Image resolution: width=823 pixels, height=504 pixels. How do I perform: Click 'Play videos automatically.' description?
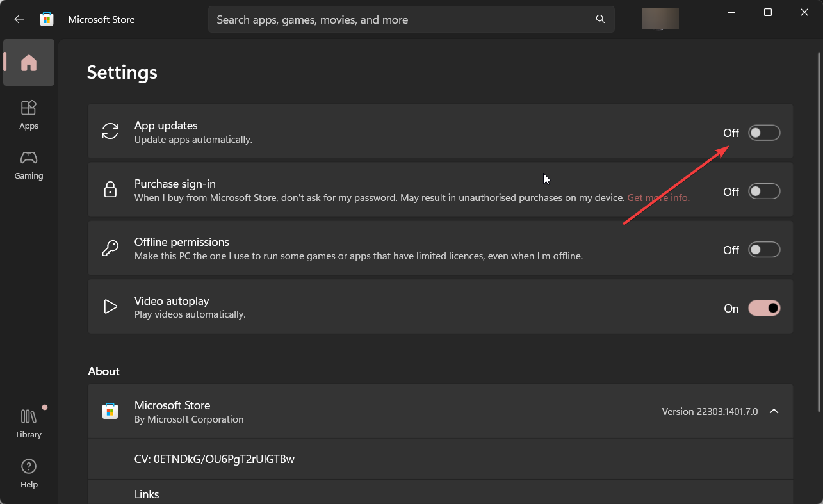pos(190,314)
